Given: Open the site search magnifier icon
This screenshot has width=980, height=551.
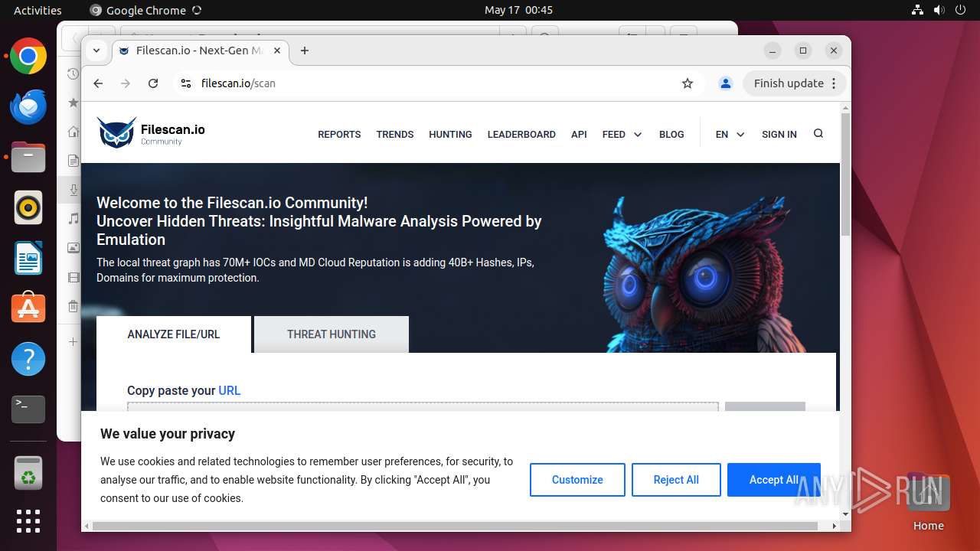Looking at the screenshot, I should click(818, 133).
